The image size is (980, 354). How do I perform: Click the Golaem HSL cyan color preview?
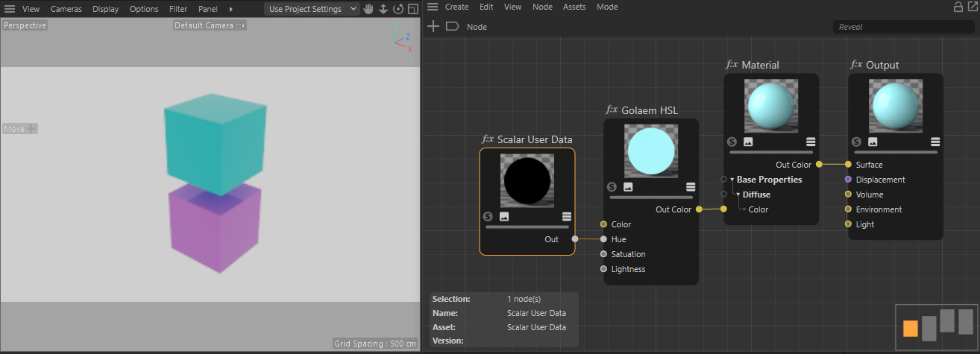651,151
